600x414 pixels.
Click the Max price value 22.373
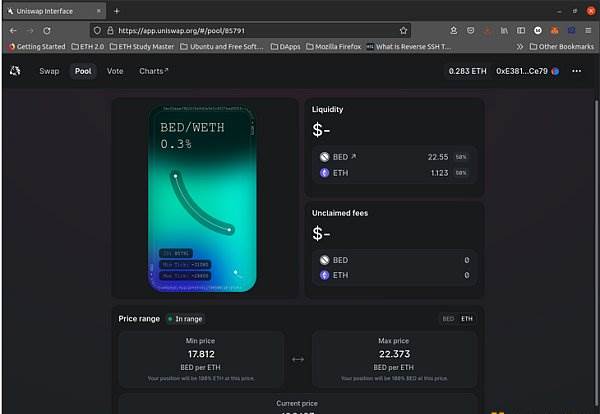pyautogui.click(x=394, y=354)
